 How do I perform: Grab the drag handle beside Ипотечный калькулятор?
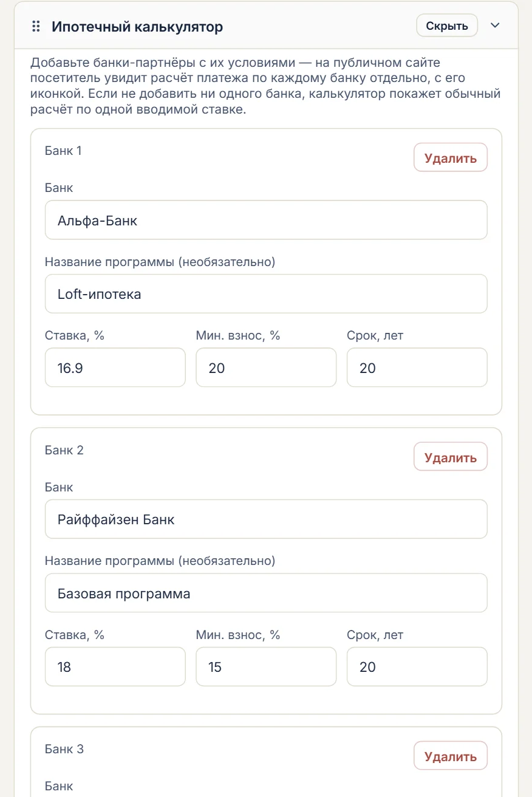(x=36, y=26)
